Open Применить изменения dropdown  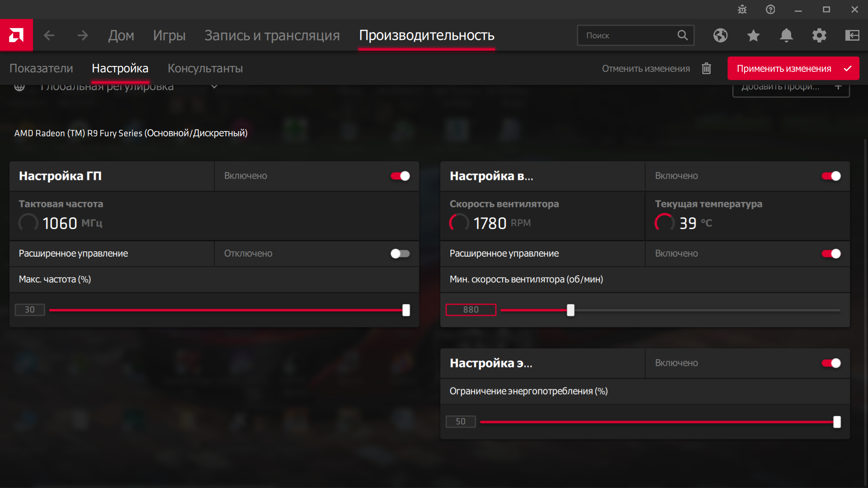[848, 69]
